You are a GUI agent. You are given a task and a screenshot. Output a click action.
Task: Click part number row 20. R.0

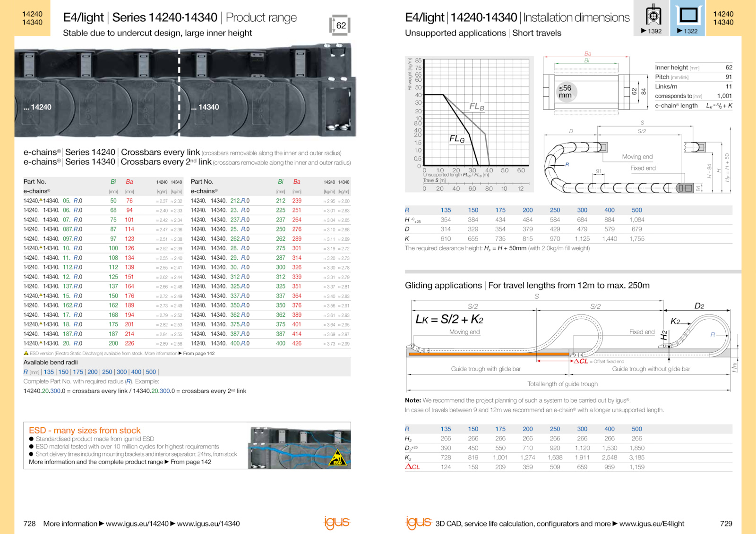coord(103,344)
